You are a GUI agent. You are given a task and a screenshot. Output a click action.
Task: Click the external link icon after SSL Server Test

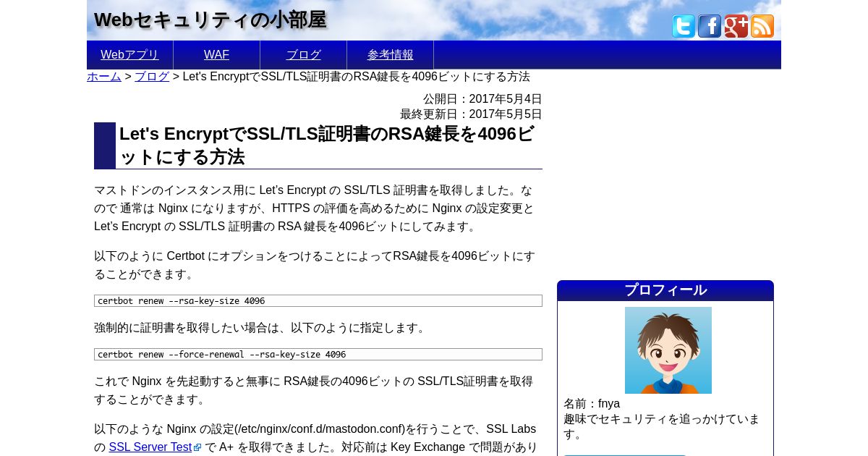197,448
